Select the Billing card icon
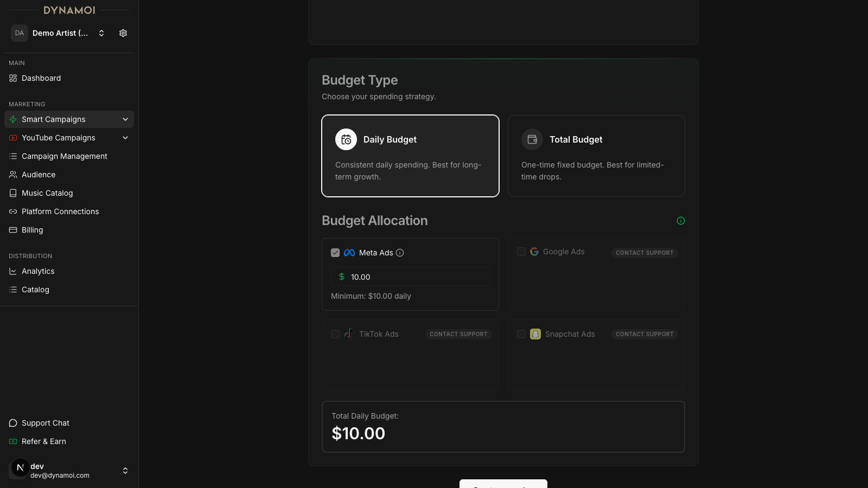 coord(13,230)
